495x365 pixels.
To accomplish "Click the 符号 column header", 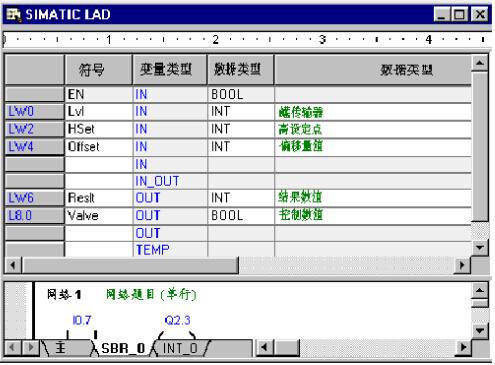I will coord(99,70).
